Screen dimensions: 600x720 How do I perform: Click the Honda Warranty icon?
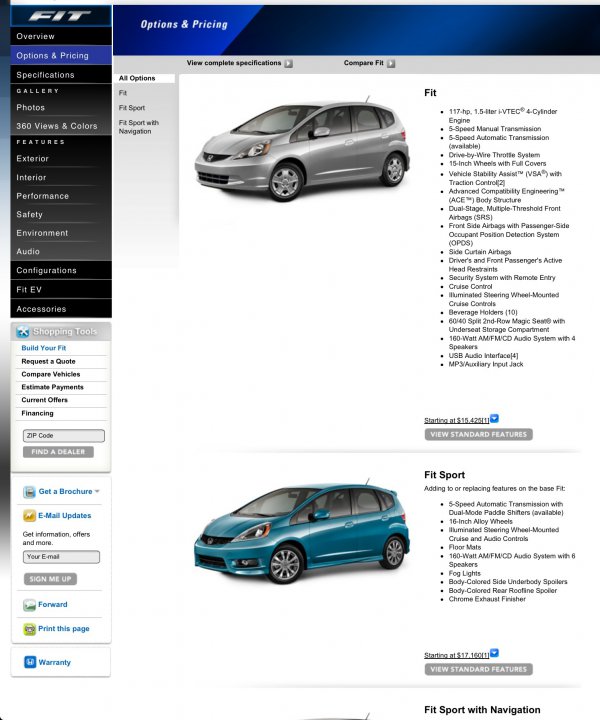point(30,662)
